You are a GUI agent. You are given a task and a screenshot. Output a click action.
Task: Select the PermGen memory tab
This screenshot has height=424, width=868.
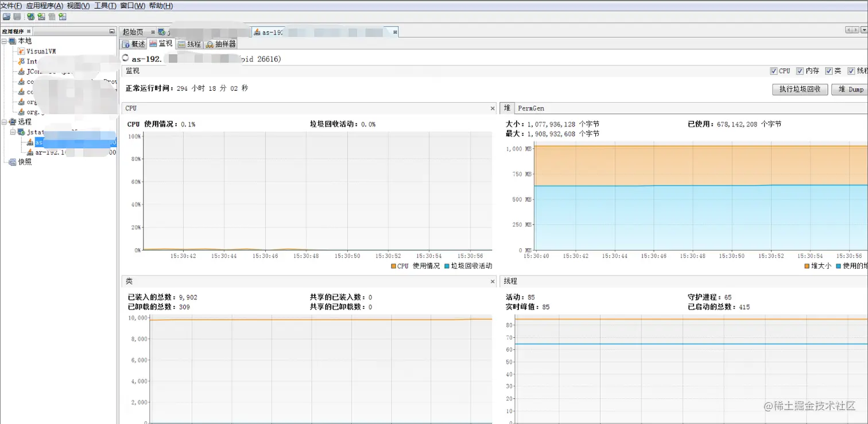[x=531, y=108]
